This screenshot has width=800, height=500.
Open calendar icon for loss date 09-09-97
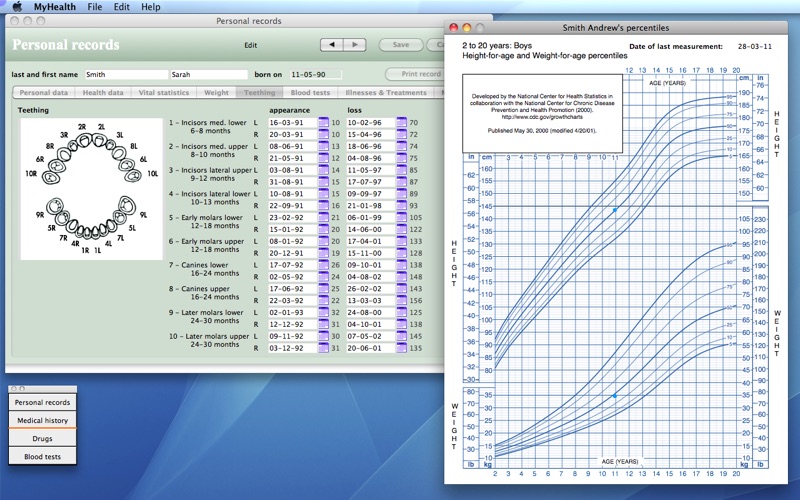coord(402,194)
